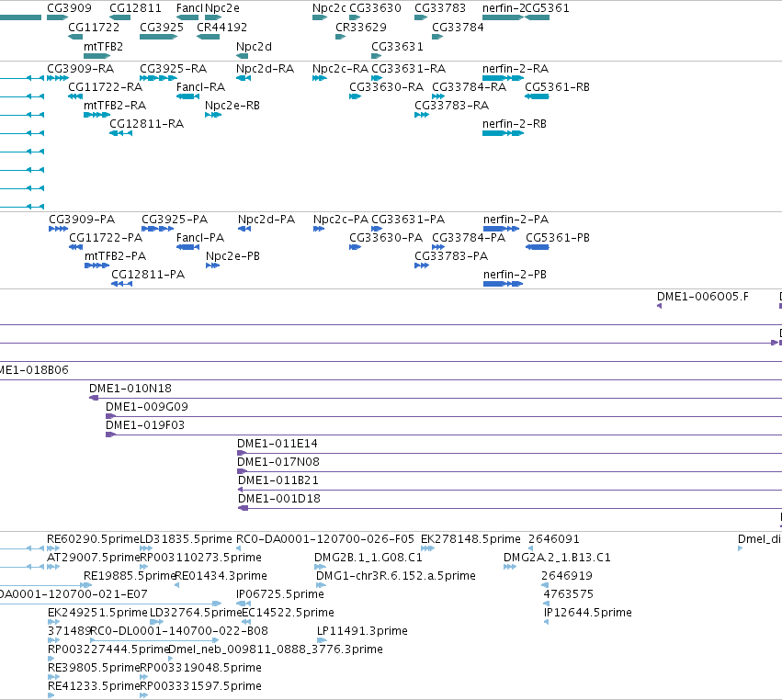
Task: Select the CG3925 gene label
Action: click(x=162, y=28)
